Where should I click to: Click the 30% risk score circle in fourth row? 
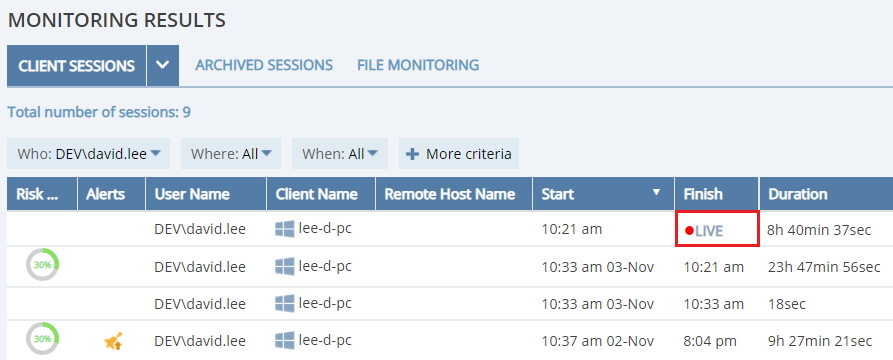pyautogui.click(x=42, y=339)
